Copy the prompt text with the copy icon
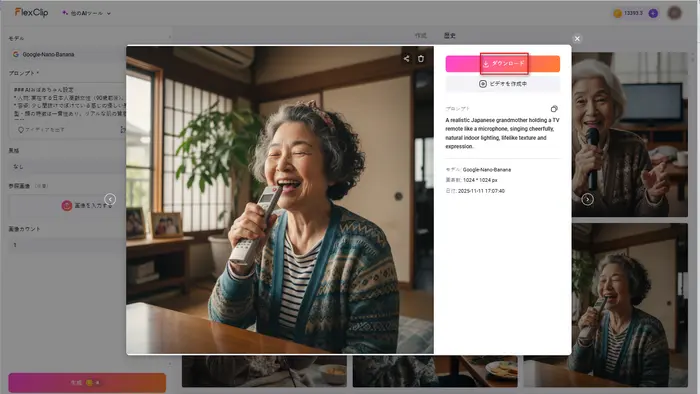The height and width of the screenshot is (394, 700). [554, 109]
